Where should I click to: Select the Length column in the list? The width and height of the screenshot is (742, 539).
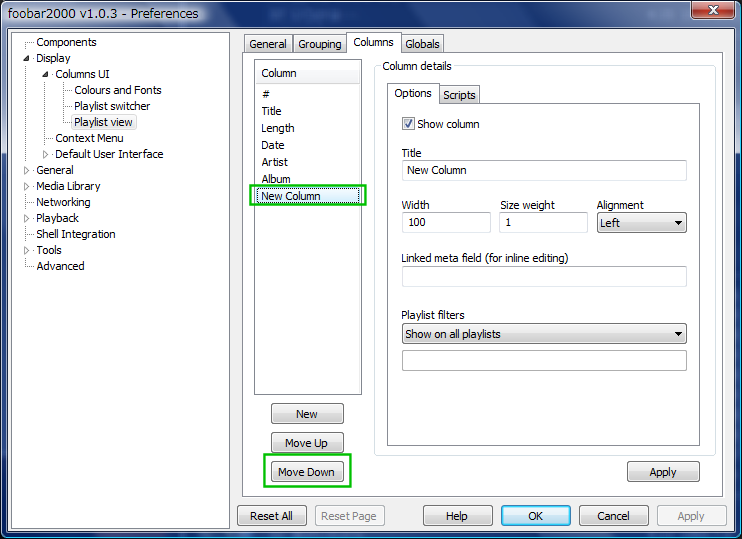(x=308, y=128)
